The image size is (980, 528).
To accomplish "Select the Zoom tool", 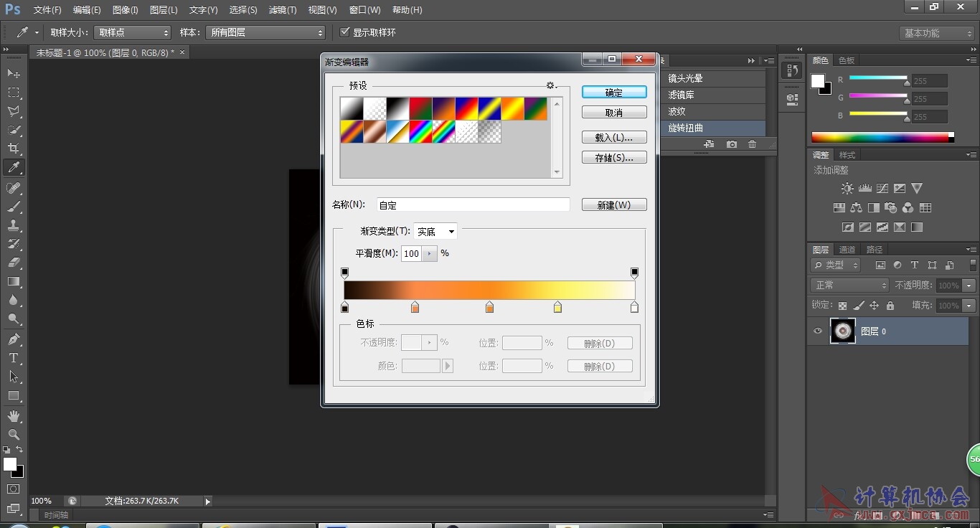I will (14, 435).
